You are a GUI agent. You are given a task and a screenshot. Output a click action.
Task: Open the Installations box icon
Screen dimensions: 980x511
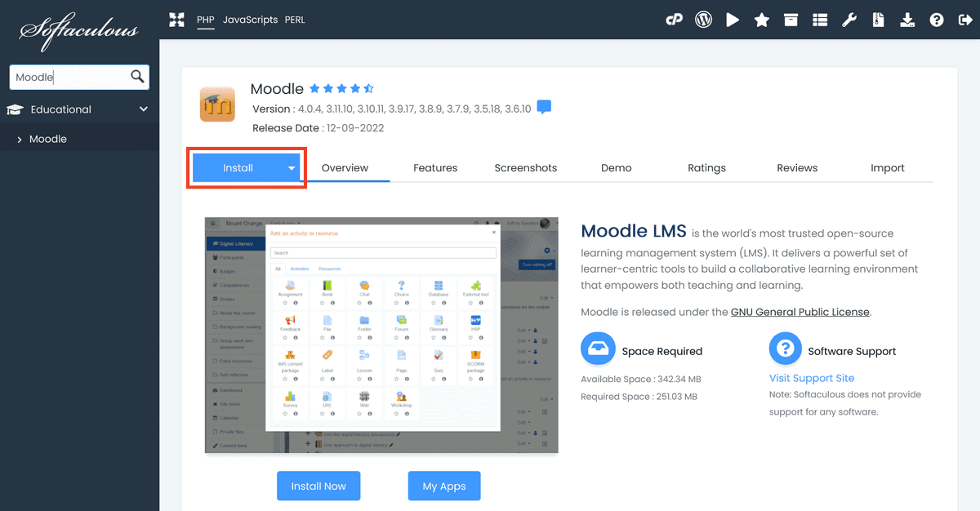coord(791,19)
